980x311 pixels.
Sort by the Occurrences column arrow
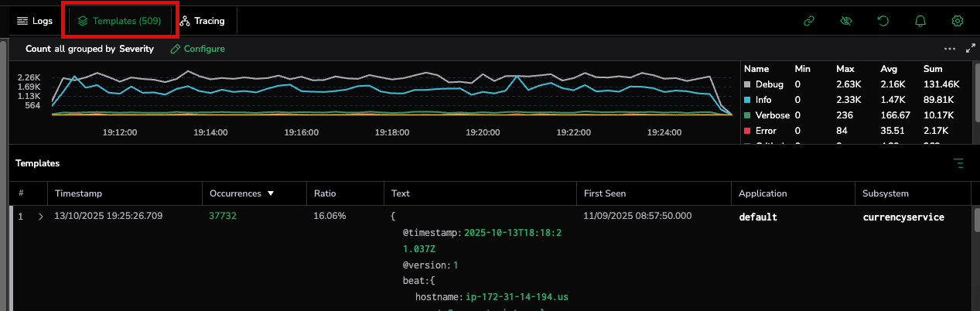[271, 193]
